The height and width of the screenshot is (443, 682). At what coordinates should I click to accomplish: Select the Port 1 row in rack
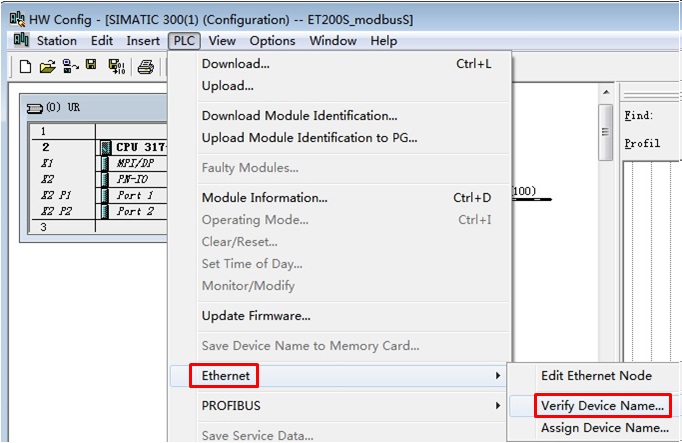click(135, 196)
